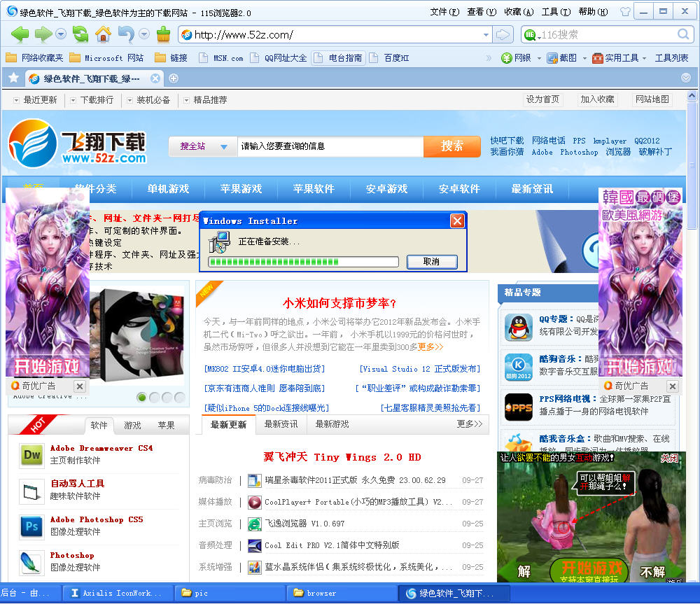Switch to the 最新资讯 tab
Image resolution: width=700 pixels, height=609 pixels.
[x=281, y=424]
